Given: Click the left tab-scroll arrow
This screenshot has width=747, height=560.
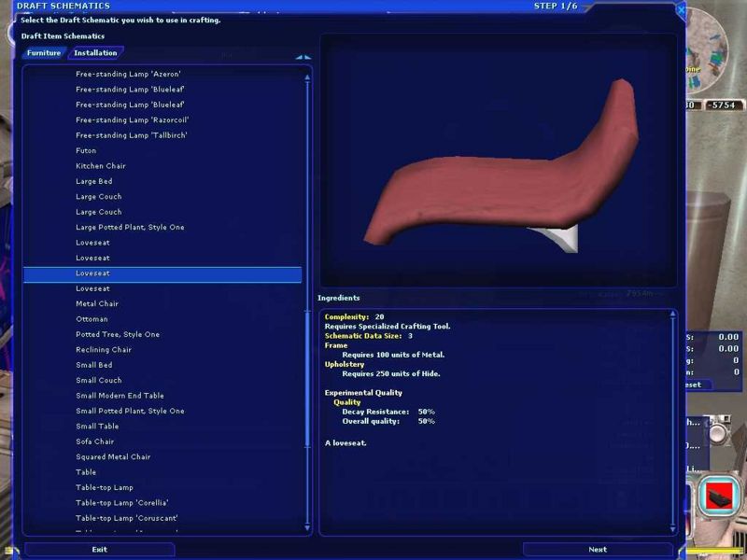Looking at the screenshot, I should (299, 57).
